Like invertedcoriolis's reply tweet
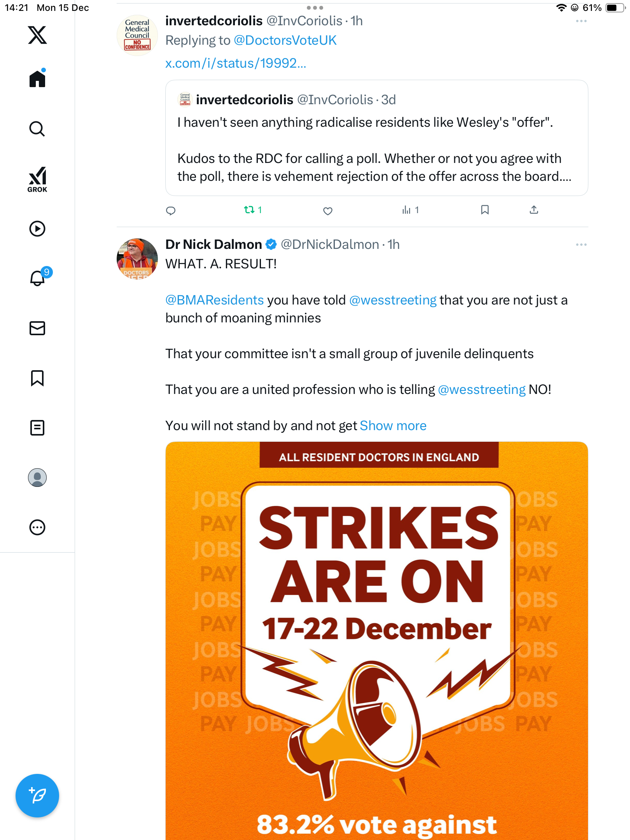 pyautogui.click(x=328, y=211)
